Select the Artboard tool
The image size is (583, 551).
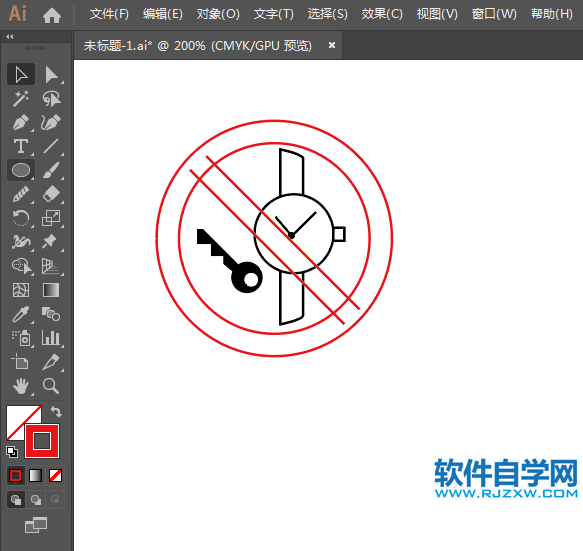point(21,362)
